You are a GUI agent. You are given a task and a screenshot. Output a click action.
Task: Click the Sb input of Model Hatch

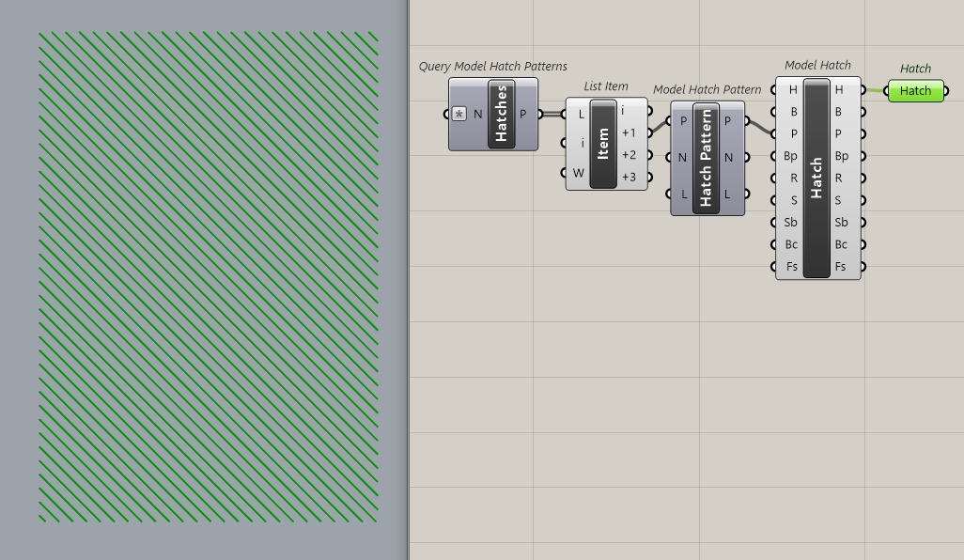tap(790, 223)
